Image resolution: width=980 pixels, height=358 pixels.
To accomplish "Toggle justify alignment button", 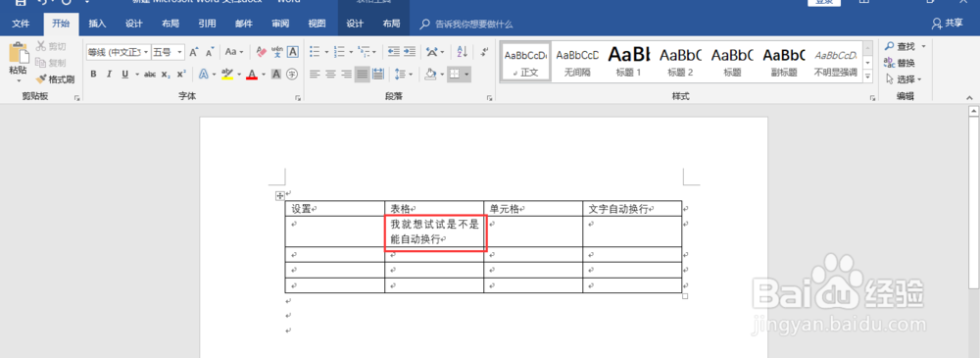I will 362,75.
